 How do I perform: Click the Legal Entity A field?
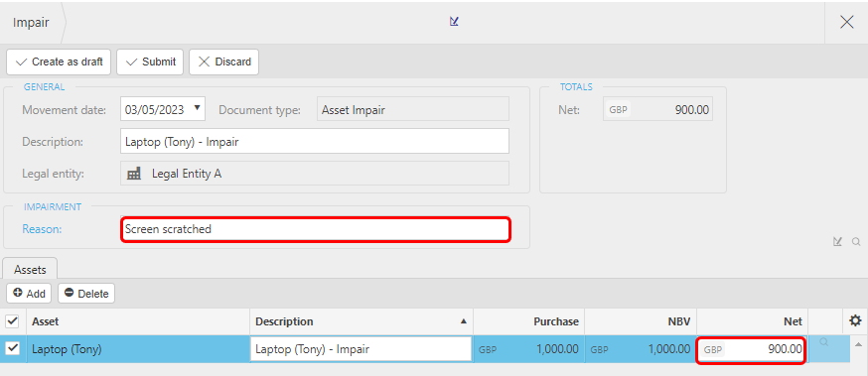[x=315, y=173]
